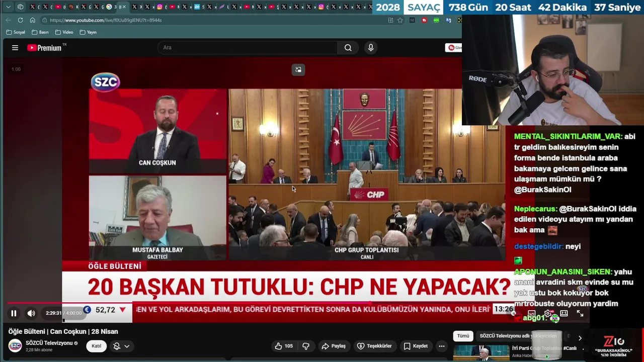Navigate back in browser
644x362 pixels.
[8, 20]
